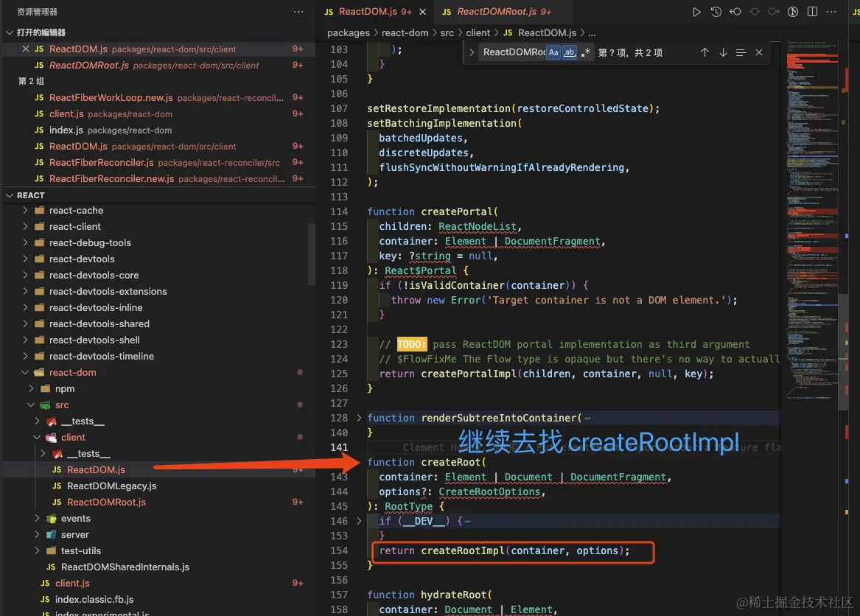
Task: Expand replace field in find widget
Action: [472, 52]
